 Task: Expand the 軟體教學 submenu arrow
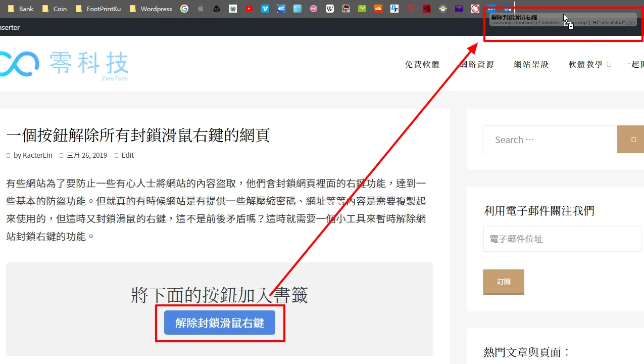609,64
